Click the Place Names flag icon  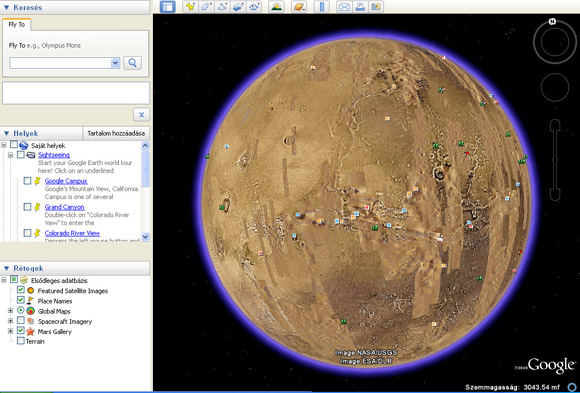[x=30, y=301]
